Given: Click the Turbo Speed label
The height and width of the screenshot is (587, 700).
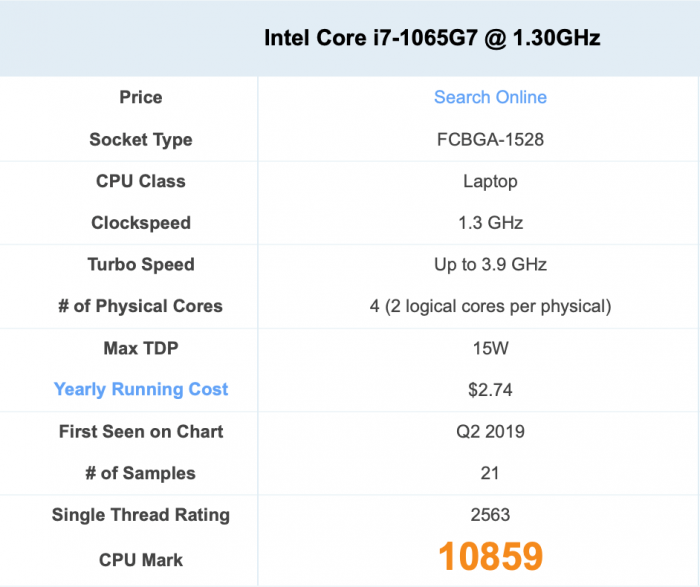Looking at the screenshot, I should (x=141, y=265).
